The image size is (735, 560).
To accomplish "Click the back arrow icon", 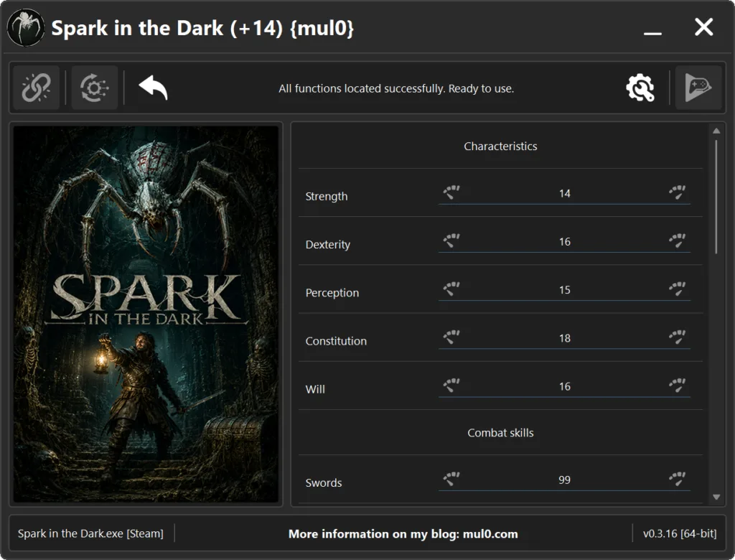I will [x=154, y=88].
